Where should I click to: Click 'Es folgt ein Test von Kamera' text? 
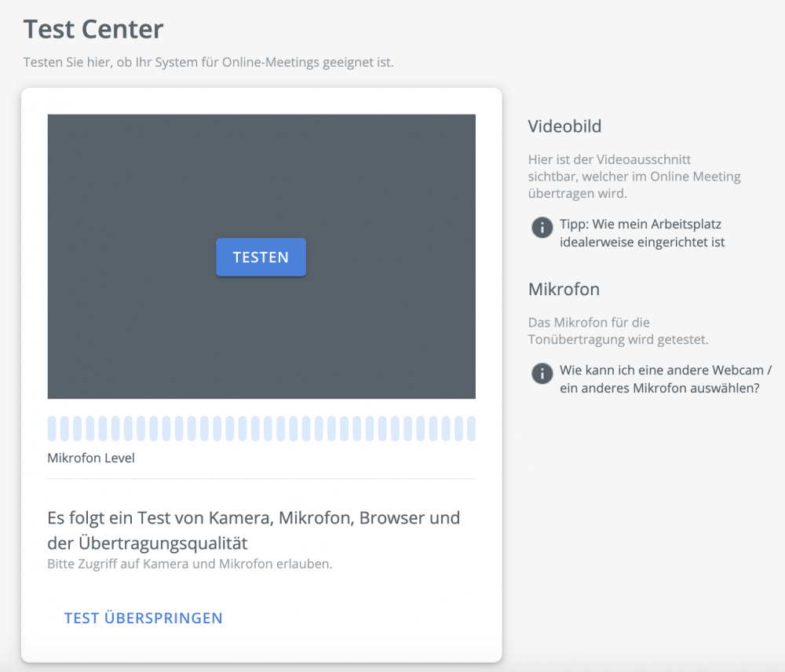coord(254,530)
